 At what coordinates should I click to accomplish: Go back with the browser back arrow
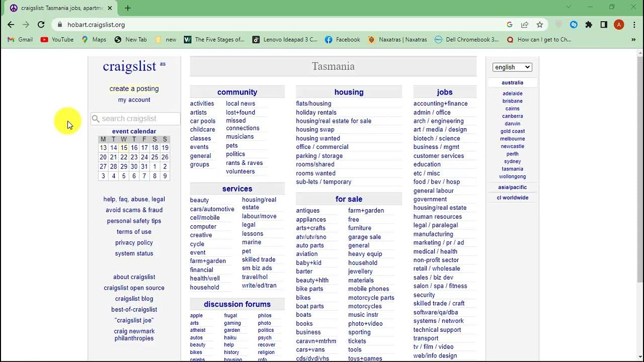[11, 25]
